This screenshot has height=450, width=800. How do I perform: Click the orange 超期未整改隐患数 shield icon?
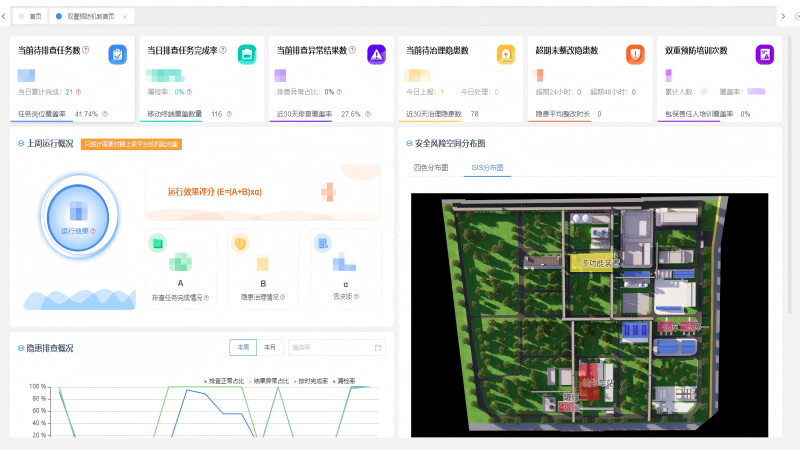point(635,55)
